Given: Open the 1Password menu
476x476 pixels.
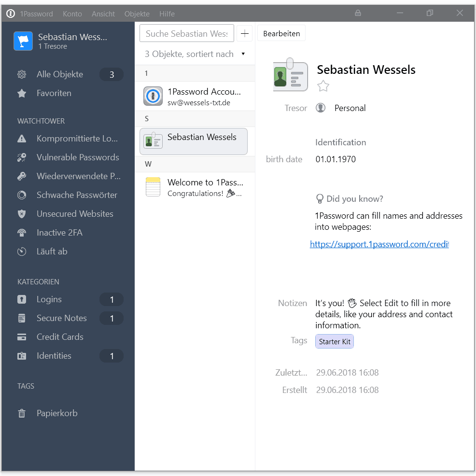Looking at the screenshot, I should pyautogui.click(x=36, y=14).
